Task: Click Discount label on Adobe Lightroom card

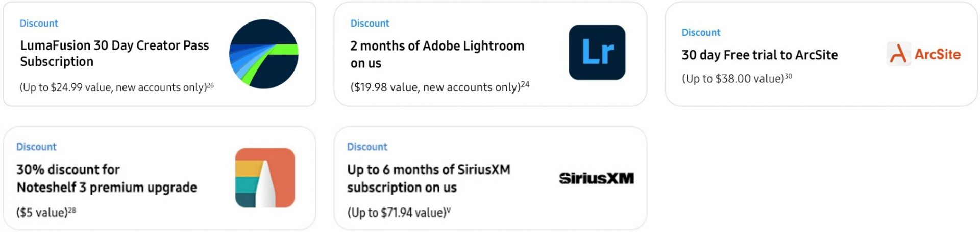Action: (x=370, y=23)
